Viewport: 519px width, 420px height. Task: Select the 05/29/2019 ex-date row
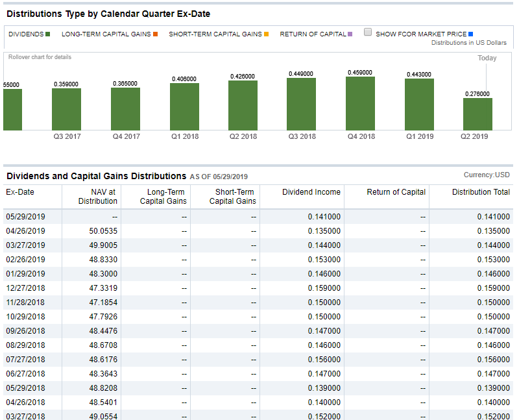pos(25,217)
